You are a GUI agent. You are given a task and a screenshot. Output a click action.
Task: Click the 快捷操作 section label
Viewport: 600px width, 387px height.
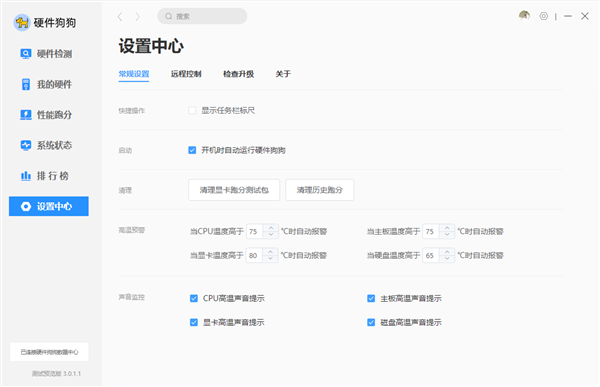point(131,111)
